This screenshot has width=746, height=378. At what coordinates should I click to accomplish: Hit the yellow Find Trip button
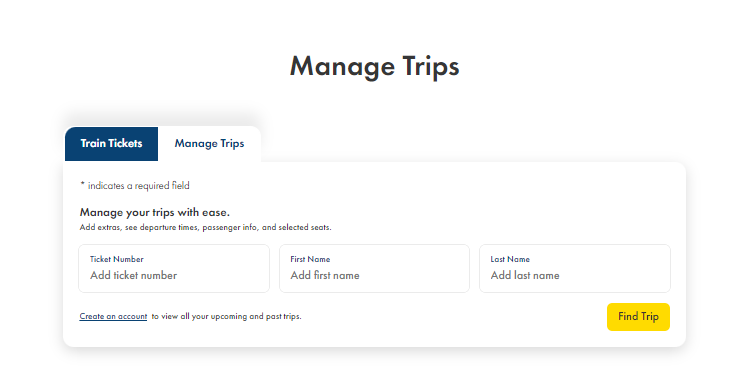click(x=638, y=317)
